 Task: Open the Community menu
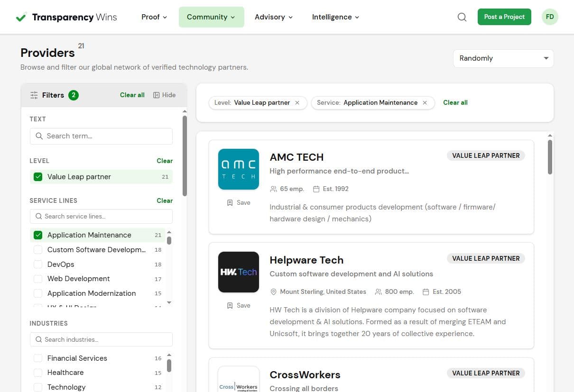tap(211, 17)
